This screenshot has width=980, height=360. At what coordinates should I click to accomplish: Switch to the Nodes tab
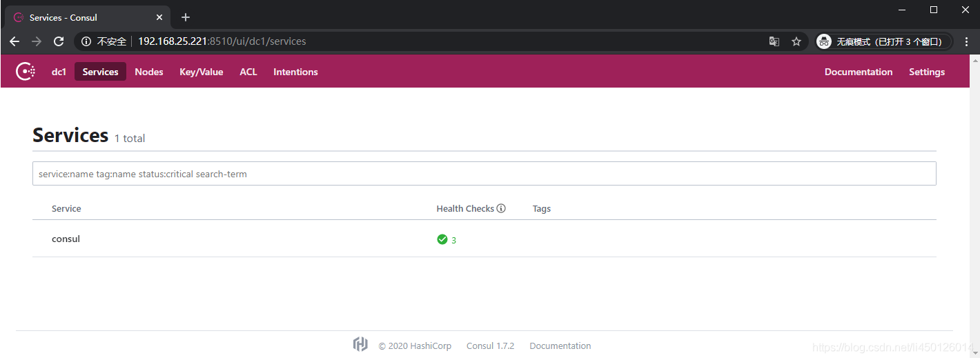coord(149,72)
